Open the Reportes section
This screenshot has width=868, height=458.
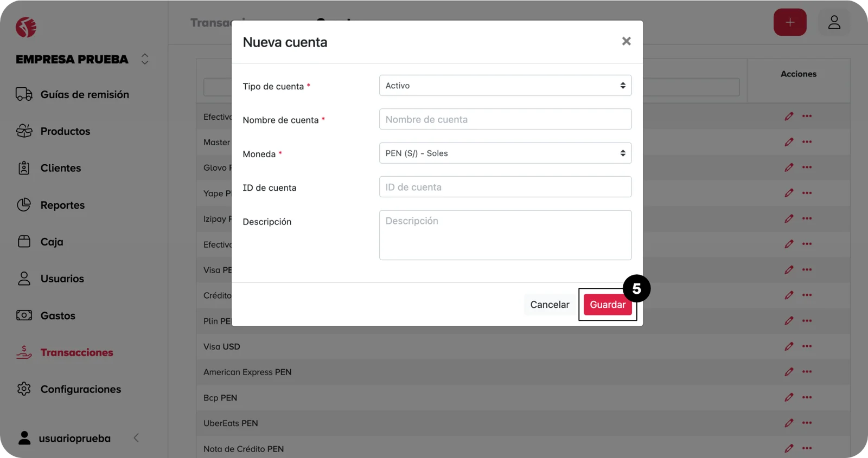62,205
